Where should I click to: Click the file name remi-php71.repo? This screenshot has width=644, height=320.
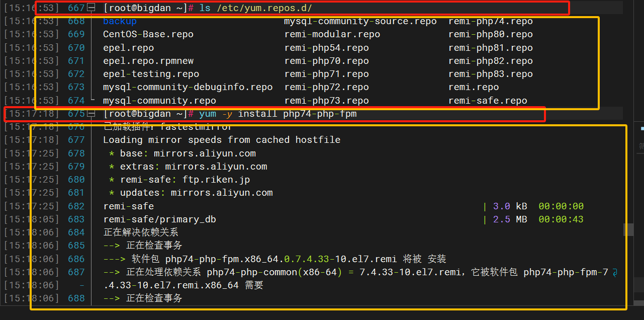(326, 74)
